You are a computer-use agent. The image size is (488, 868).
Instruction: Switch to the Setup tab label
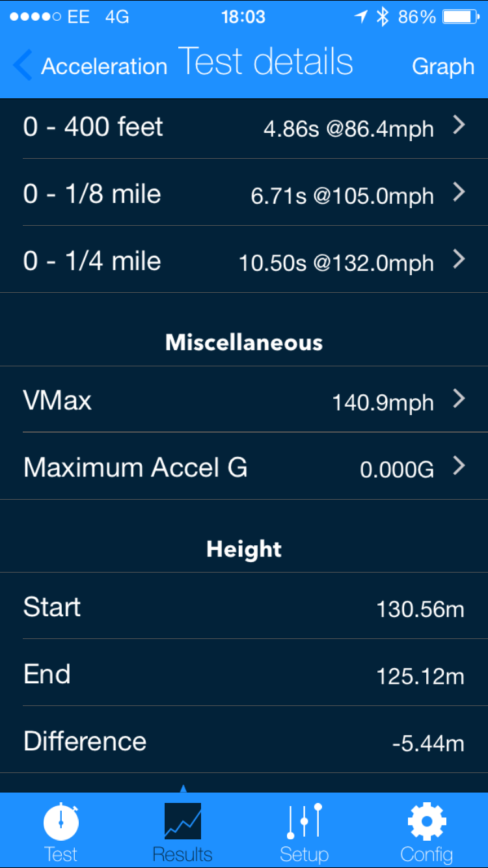[304, 854]
